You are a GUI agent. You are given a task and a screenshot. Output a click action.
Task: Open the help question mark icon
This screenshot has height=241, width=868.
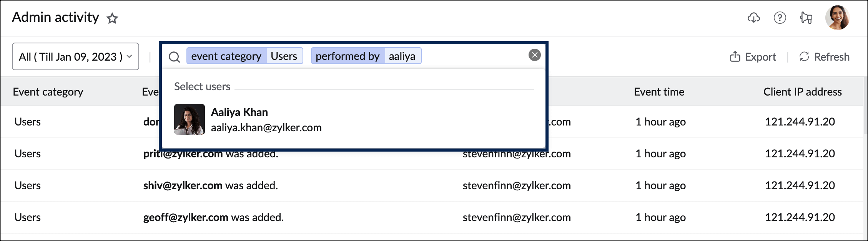tap(780, 18)
